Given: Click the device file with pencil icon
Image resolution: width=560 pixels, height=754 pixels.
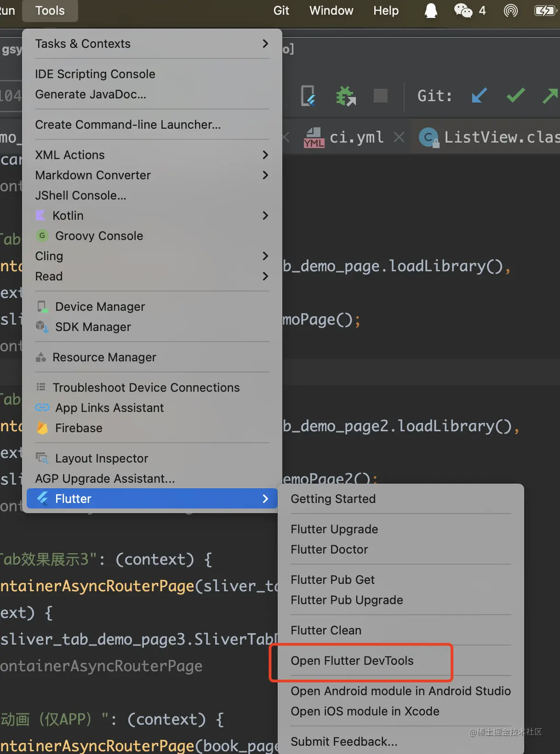Looking at the screenshot, I should coord(308,96).
